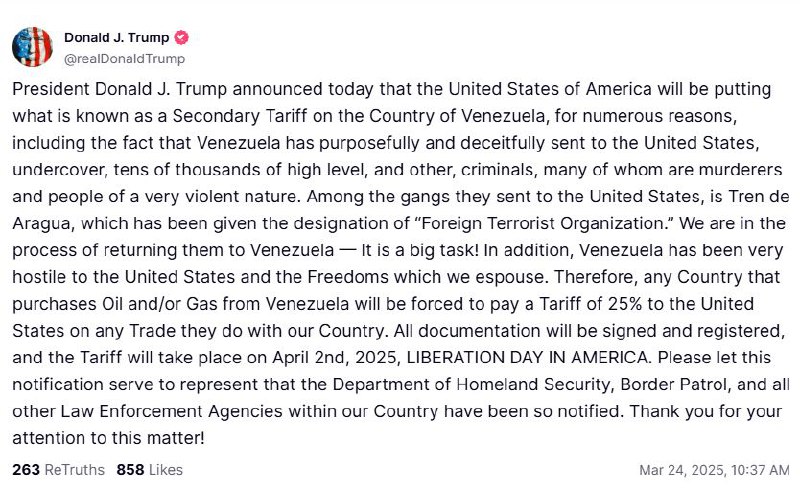800x490 pixels.
Task: Click the quoted Foreign Terrorist Organization text
Action: point(545,224)
